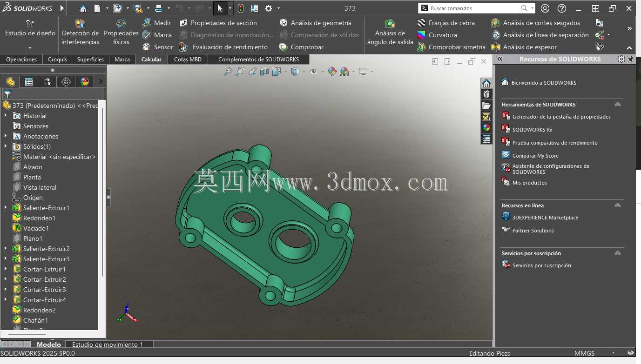Open Prueba comparativa de rendimiento
641x364 pixels.
tap(555, 143)
